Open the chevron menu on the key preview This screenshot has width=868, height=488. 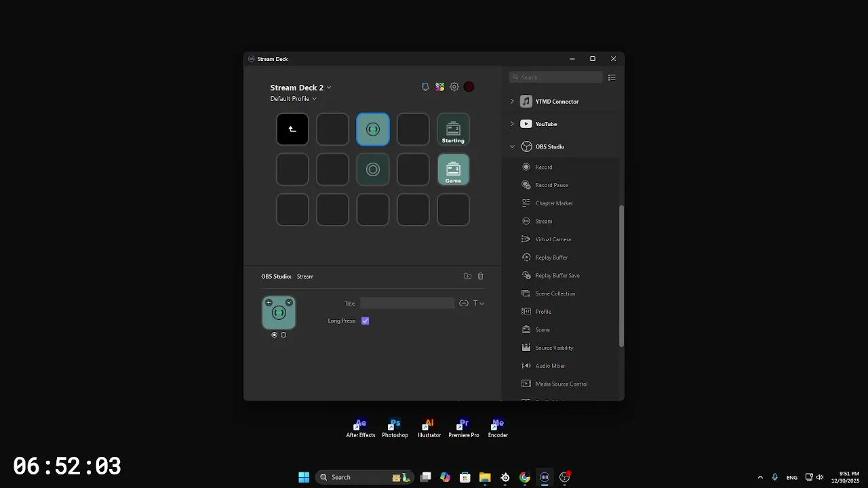(x=290, y=302)
